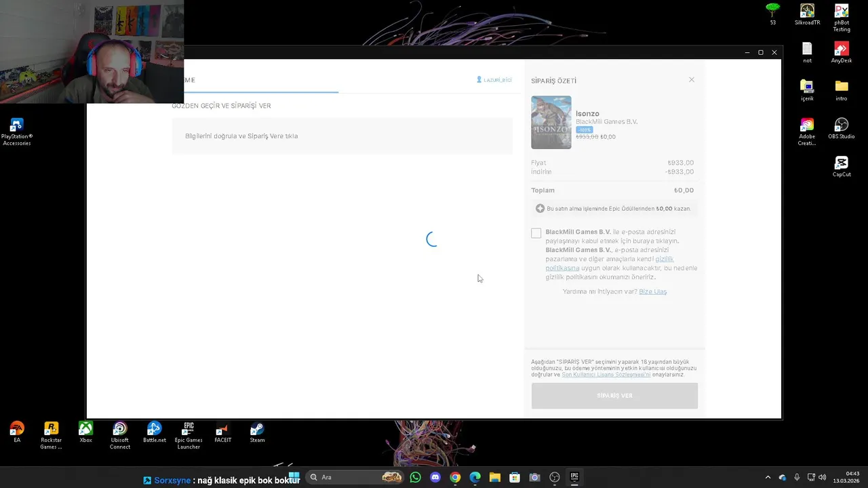Screen dimensions: 868x488
Task: Open OBS Studio desktop shortcut
Action: [842, 129]
